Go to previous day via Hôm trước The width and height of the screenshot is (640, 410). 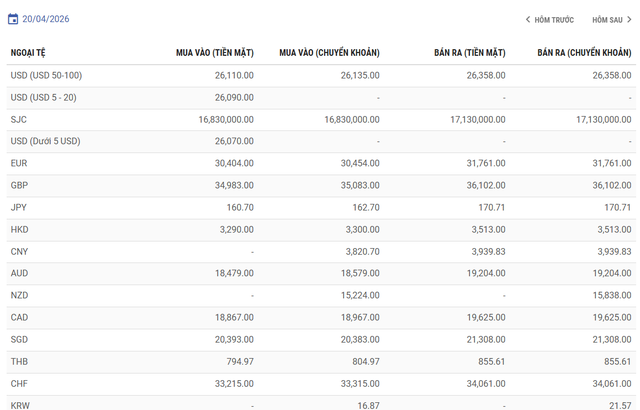tap(554, 20)
